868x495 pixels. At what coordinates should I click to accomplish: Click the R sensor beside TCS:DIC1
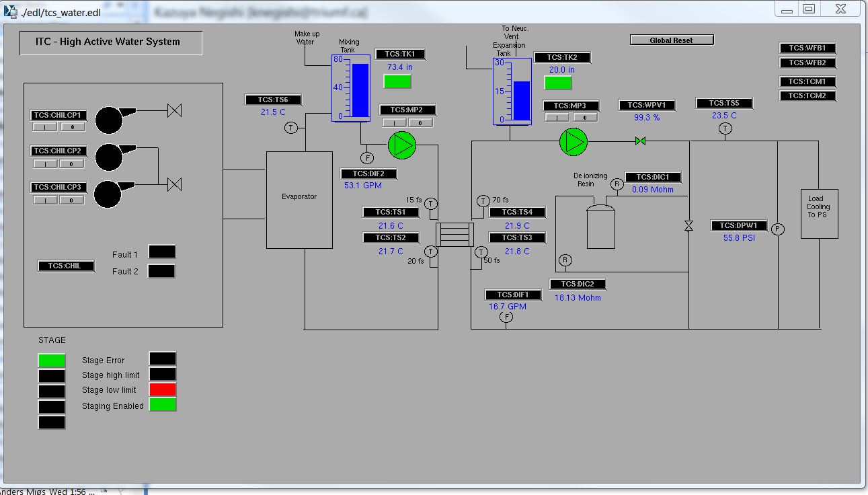tap(617, 184)
